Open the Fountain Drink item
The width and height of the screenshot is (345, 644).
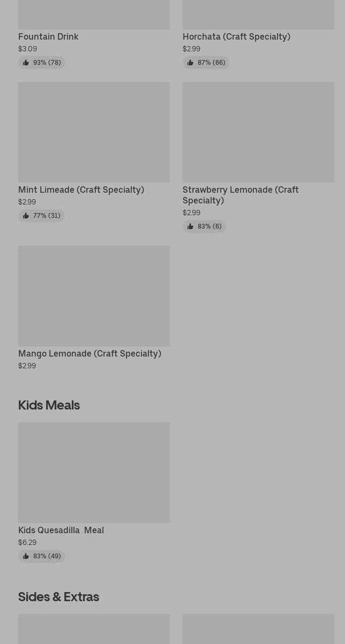point(48,36)
